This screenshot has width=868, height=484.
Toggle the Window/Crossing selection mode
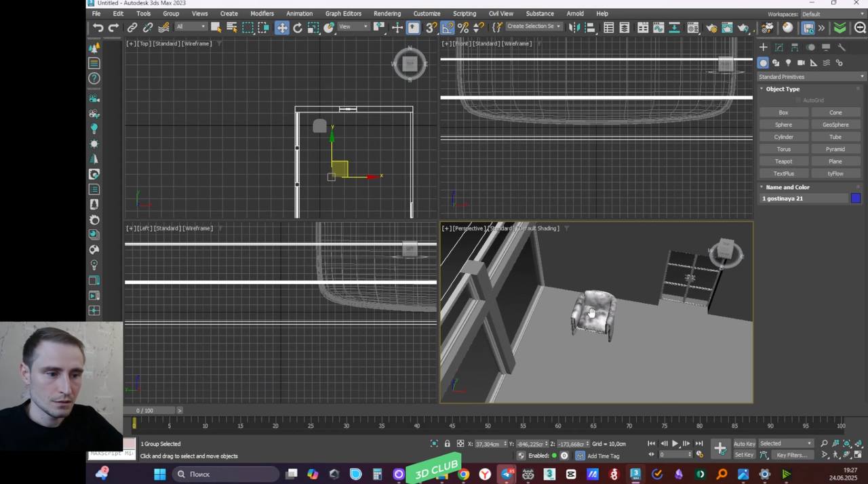[263, 27]
